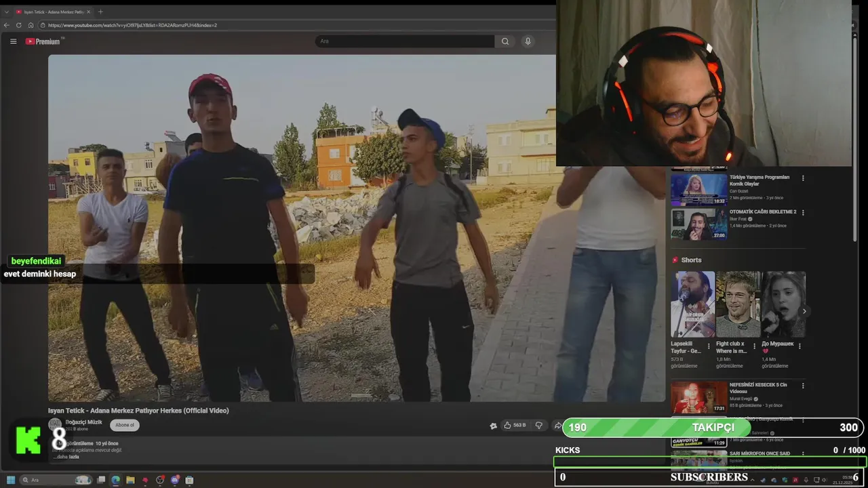The height and width of the screenshot is (488, 868).
Task: Like the video showing 563 B likes
Action: click(515, 425)
